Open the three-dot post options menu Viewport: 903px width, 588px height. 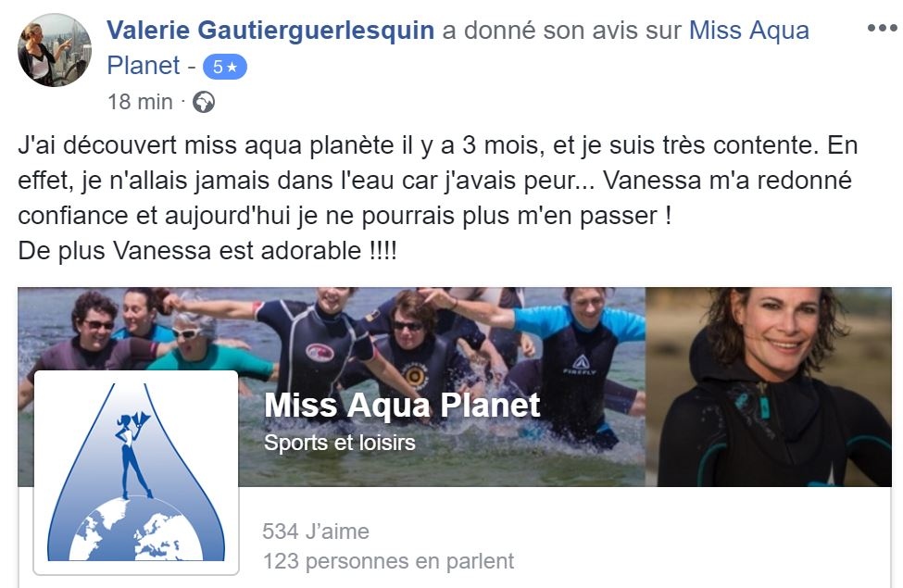pyautogui.click(x=882, y=28)
